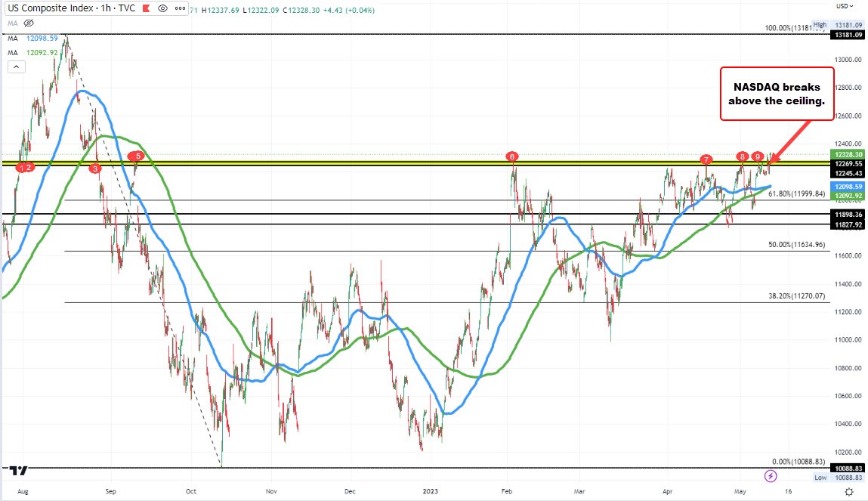Image resolution: width=868 pixels, height=501 pixels.
Task: Click the 2023 label on the time axis
Action: (430, 491)
